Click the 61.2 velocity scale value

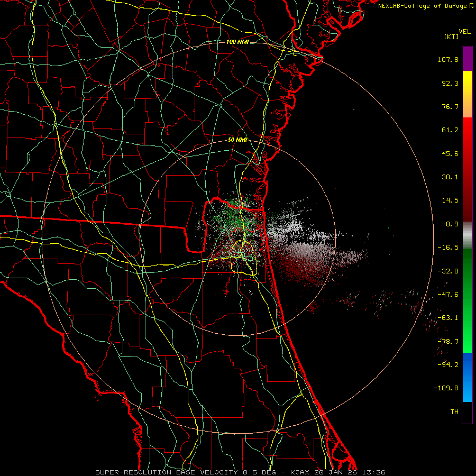pyautogui.click(x=450, y=130)
